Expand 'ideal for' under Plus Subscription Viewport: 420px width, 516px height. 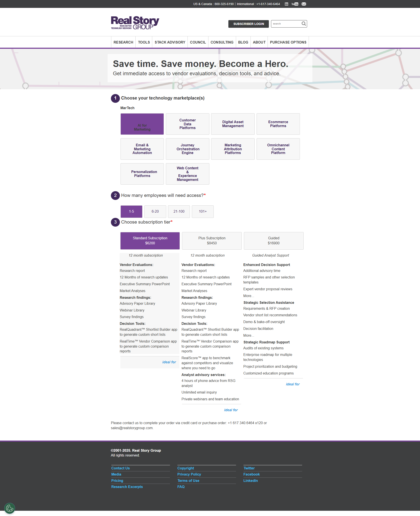click(x=231, y=410)
